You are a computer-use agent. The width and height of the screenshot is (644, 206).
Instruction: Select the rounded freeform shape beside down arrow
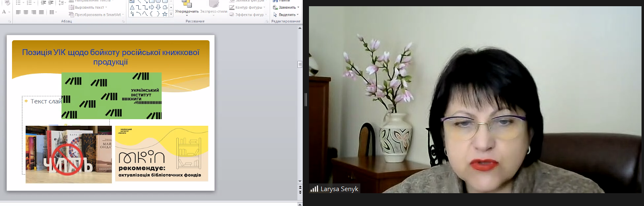click(165, 7)
